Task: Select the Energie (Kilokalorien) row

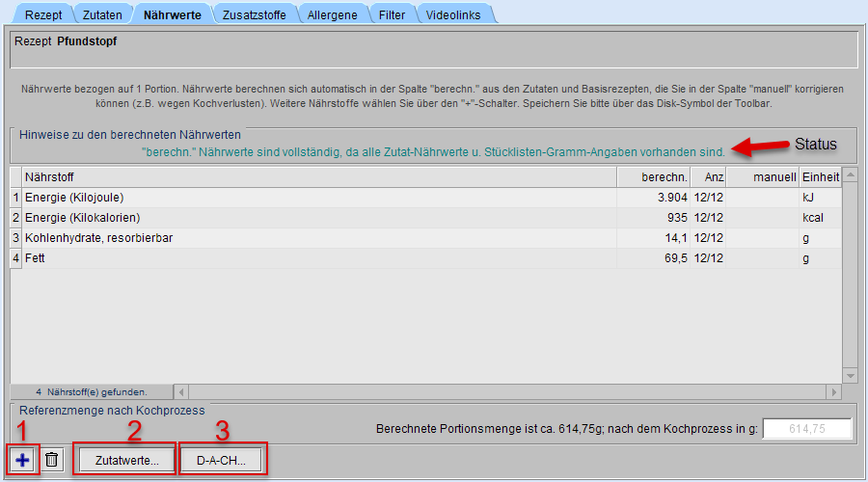Action: [x=425, y=218]
